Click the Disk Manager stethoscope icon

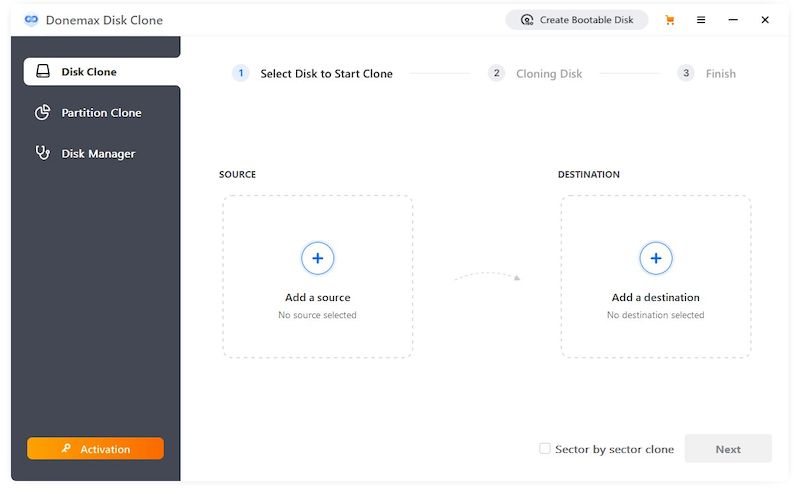[x=43, y=153]
